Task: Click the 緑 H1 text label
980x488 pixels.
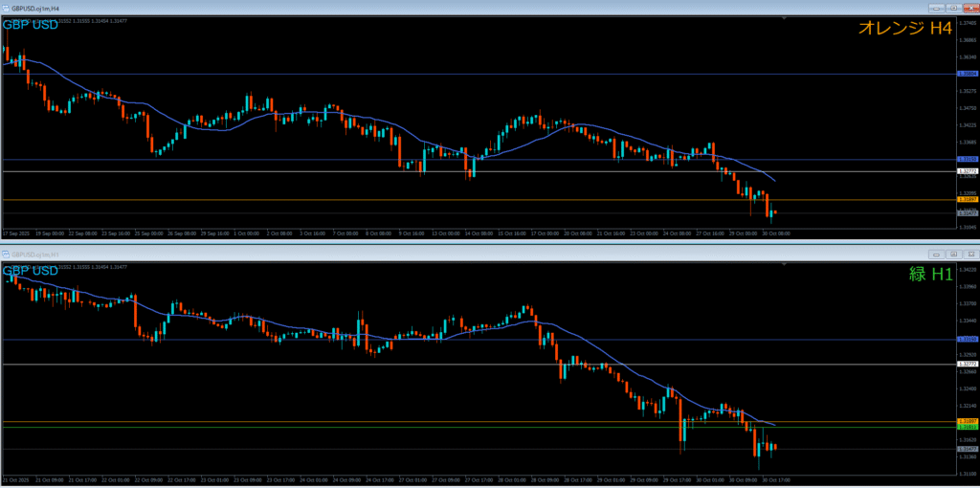Action: [x=930, y=275]
